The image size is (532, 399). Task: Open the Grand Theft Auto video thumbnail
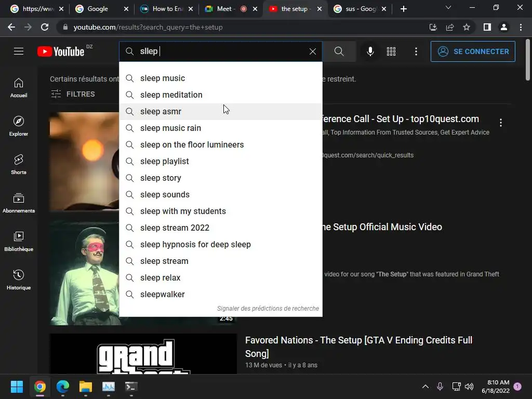point(143,354)
